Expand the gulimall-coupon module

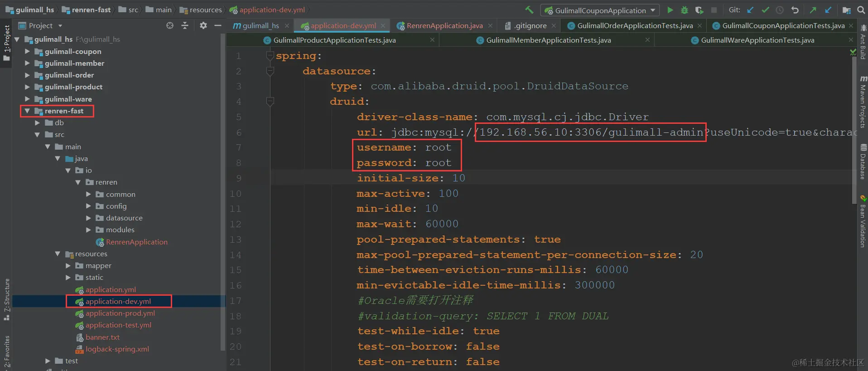27,51
